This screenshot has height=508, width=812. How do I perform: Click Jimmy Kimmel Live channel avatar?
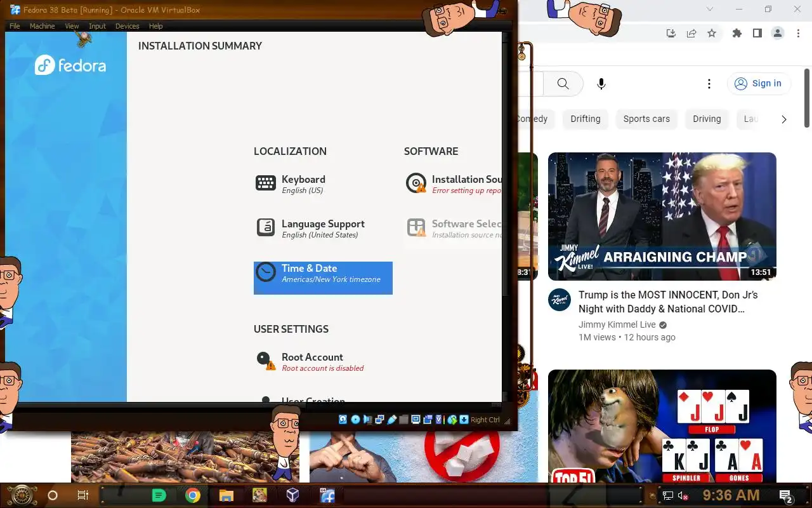tap(560, 300)
